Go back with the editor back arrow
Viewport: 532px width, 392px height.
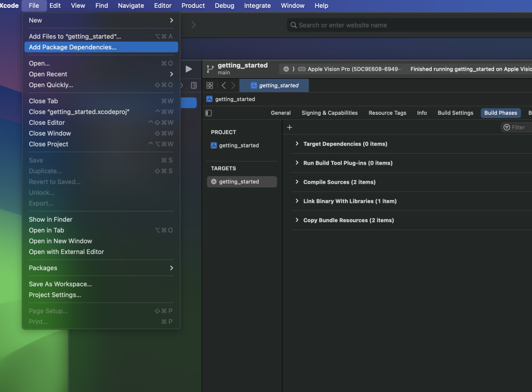[223, 86]
